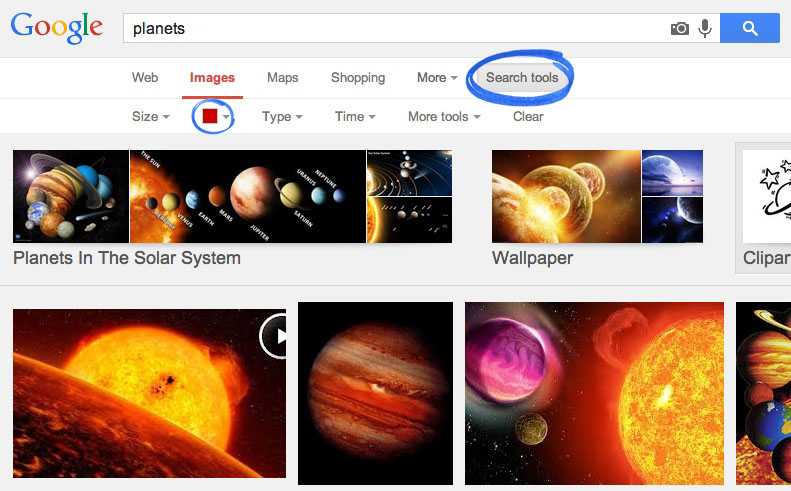Expand the Type filter dropdown
This screenshot has width=791, height=491.
pyautogui.click(x=282, y=117)
